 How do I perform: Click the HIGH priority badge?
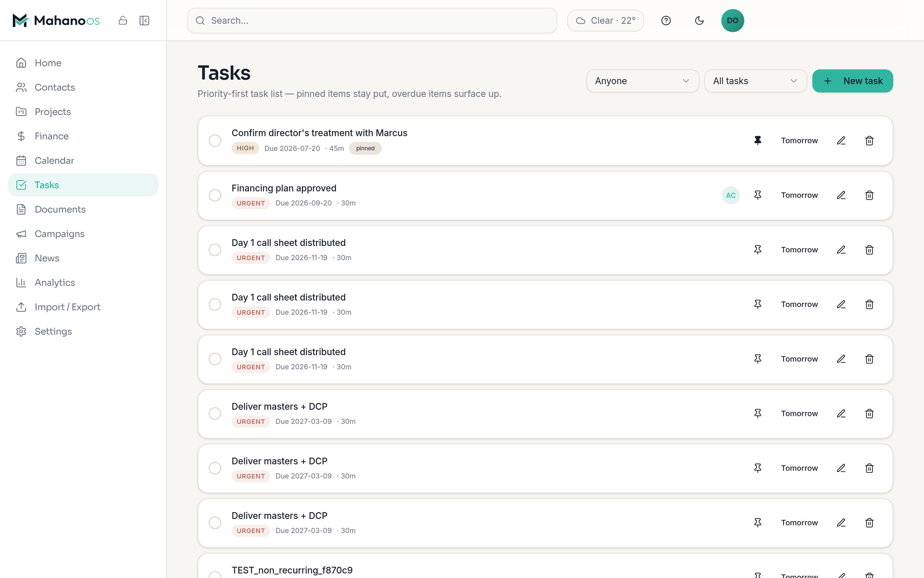point(245,148)
